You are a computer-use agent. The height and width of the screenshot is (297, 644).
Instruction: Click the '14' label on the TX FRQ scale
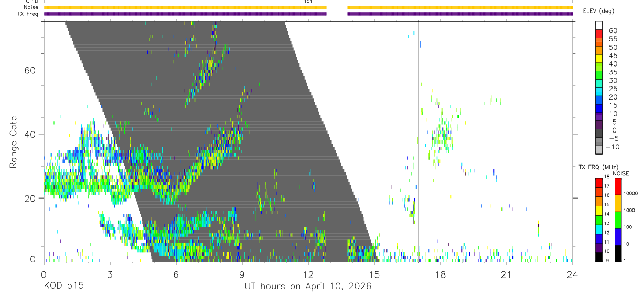[607, 214]
